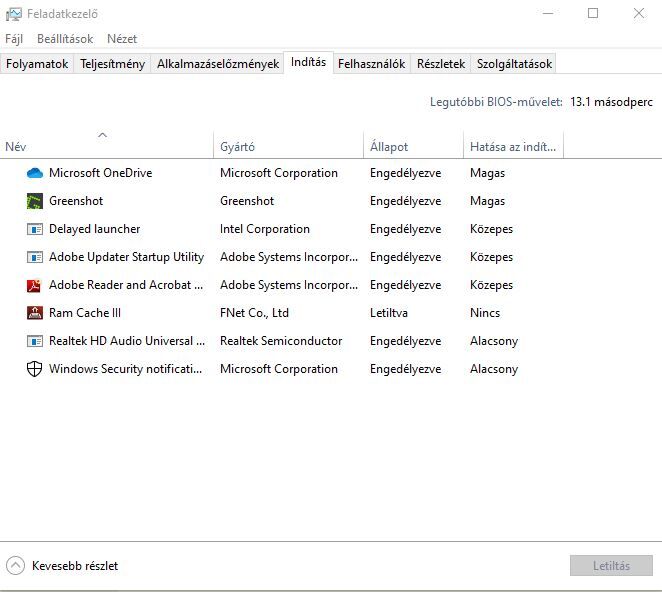Click the Alacsony impact of Windows Security

[x=494, y=369]
